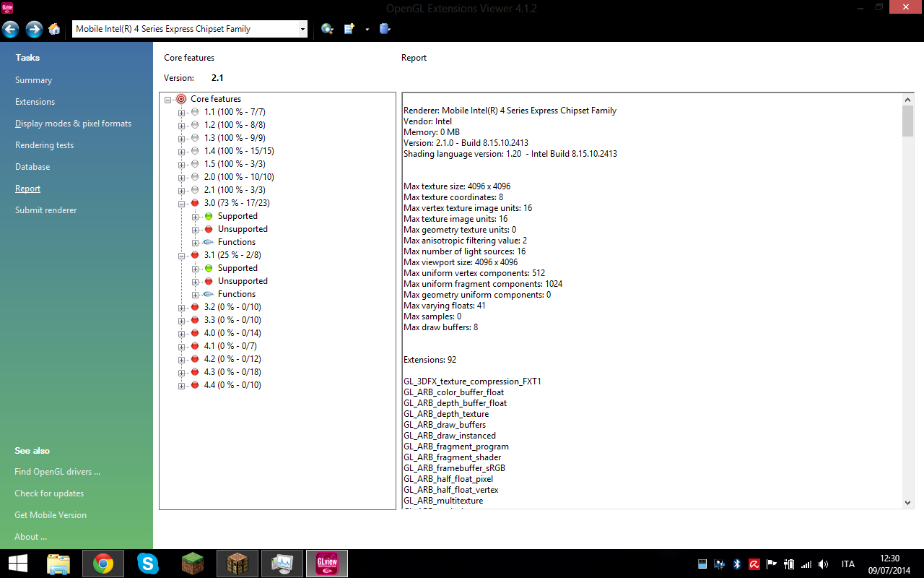Go to Rendering tests
This screenshot has height=578, width=924.
44,145
